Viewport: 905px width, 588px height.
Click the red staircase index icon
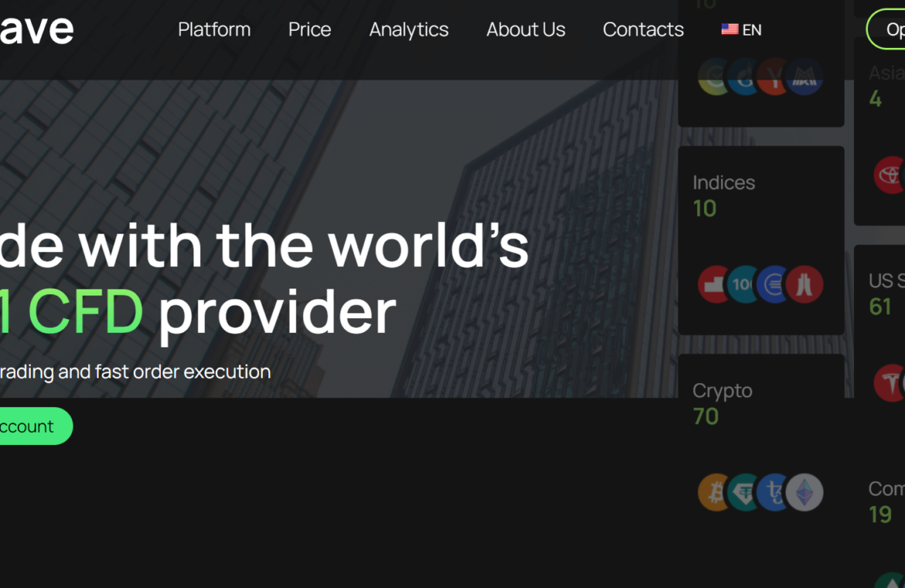coord(714,284)
